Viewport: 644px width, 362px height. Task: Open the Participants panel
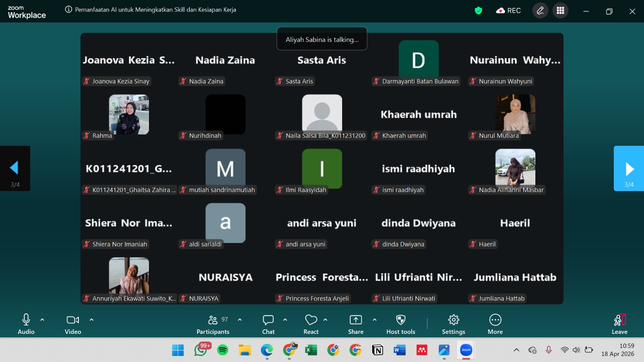click(213, 324)
